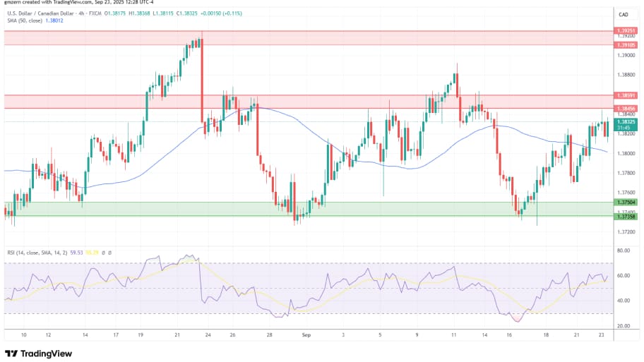Select the current price 1.38325 label

[x=624, y=121]
